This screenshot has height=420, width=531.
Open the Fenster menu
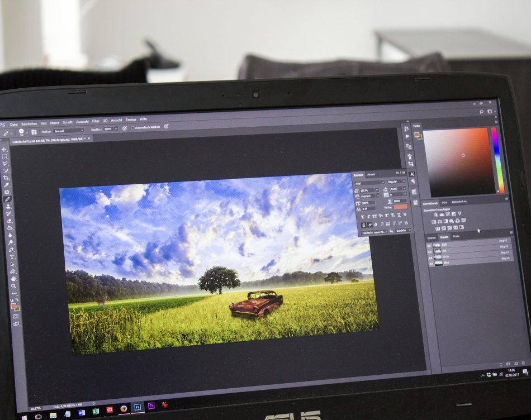pyautogui.click(x=131, y=120)
